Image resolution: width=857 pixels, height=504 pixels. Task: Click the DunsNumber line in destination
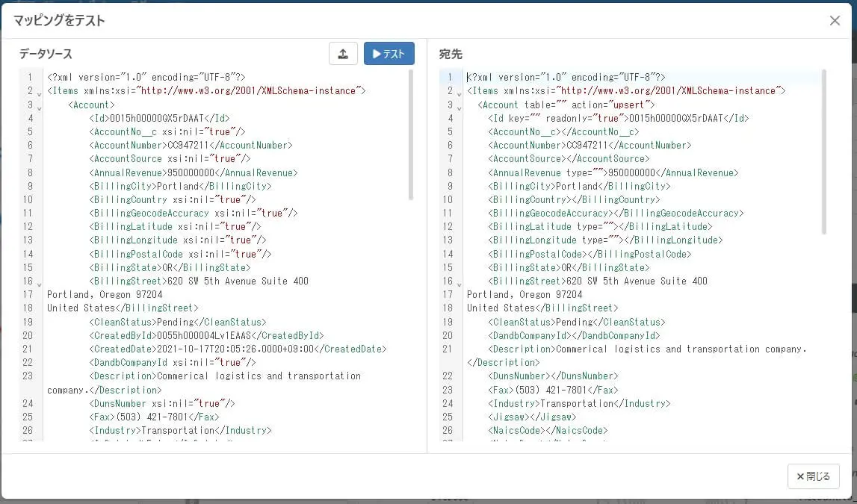(x=553, y=376)
